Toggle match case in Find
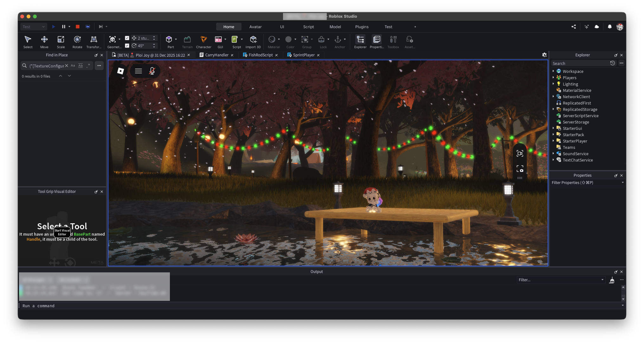The height and width of the screenshot is (343, 644). tap(73, 66)
